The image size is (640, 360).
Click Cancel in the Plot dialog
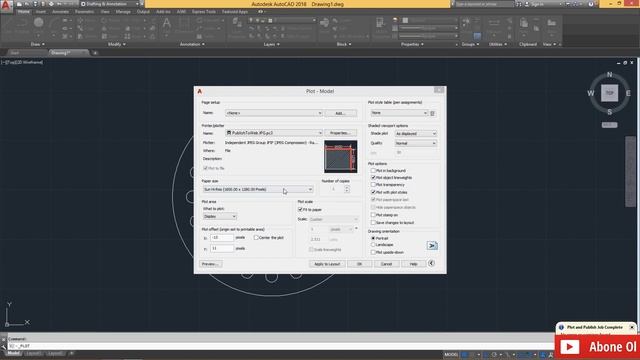[386, 264]
